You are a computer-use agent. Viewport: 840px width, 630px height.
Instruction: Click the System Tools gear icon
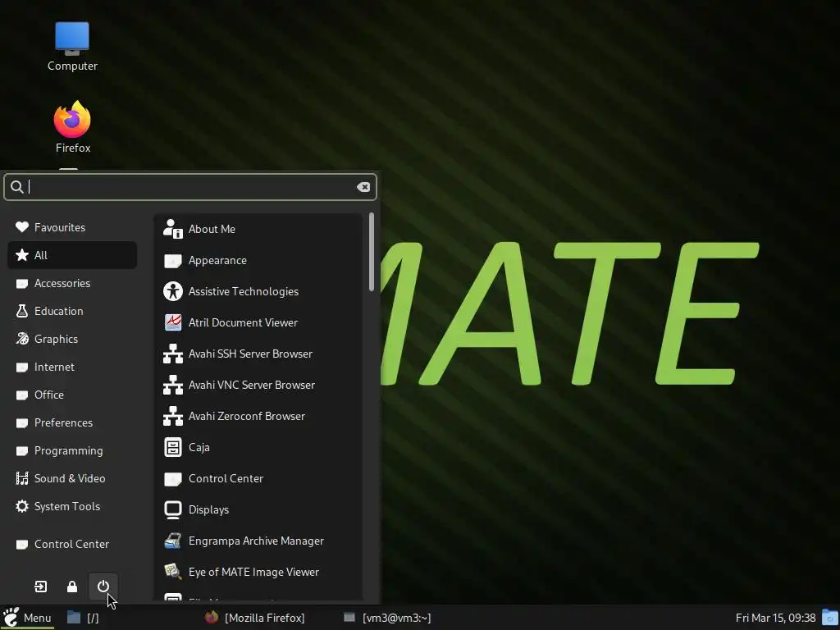pos(22,506)
